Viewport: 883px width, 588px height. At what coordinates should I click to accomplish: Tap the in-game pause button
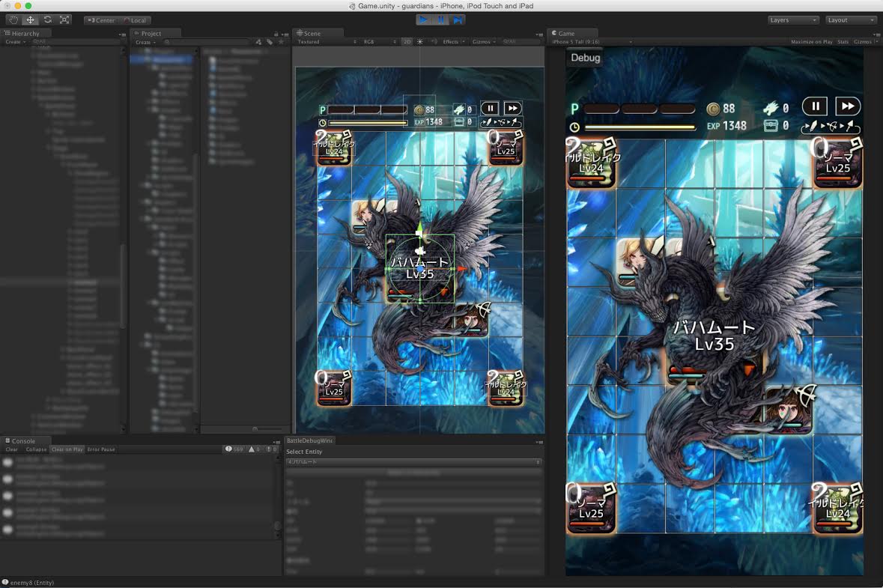pyautogui.click(x=815, y=106)
